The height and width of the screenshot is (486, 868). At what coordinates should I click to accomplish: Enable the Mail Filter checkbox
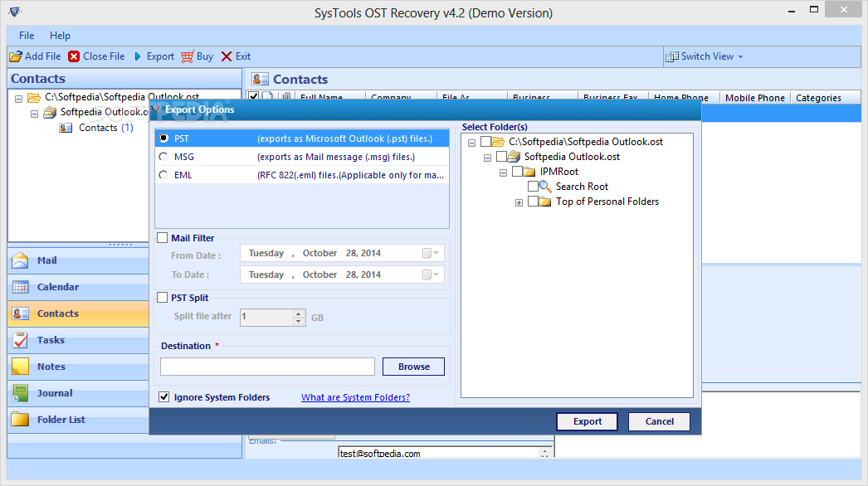[x=162, y=238]
